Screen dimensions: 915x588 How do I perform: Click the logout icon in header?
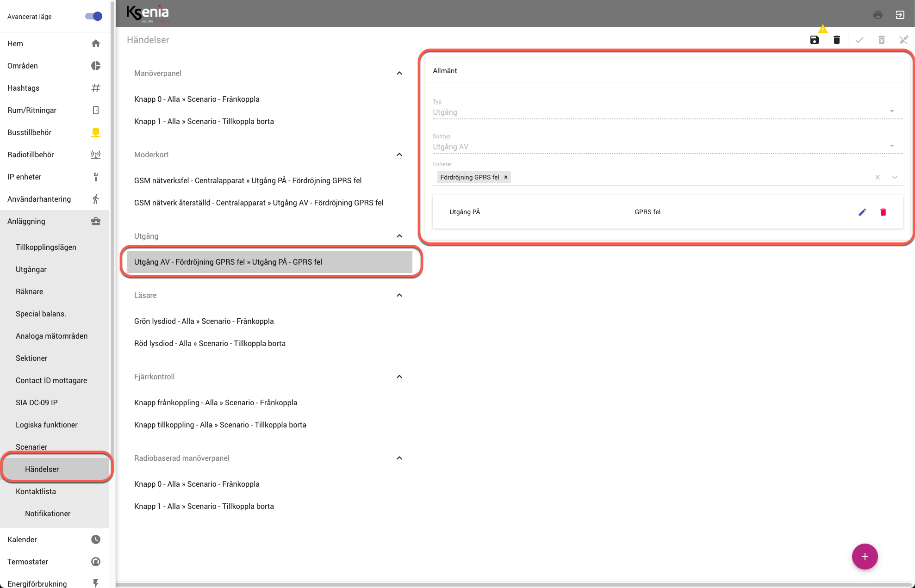(900, 15)
